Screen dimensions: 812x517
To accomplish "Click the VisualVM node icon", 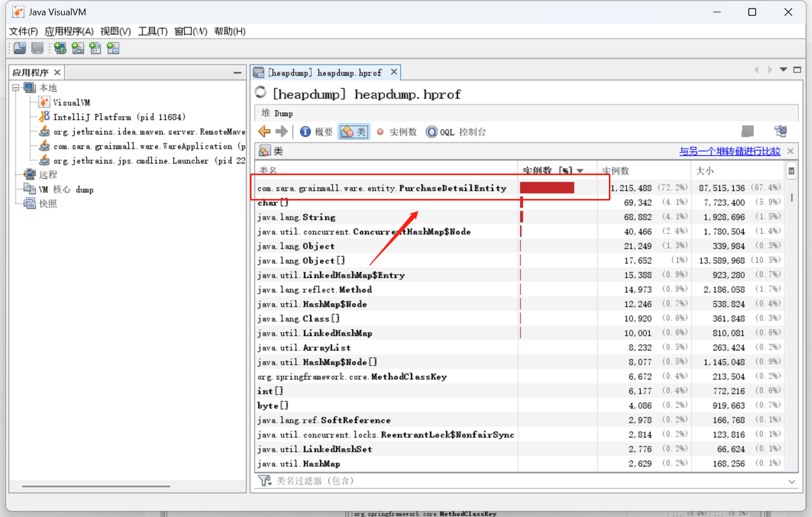I will click(45, 102).
